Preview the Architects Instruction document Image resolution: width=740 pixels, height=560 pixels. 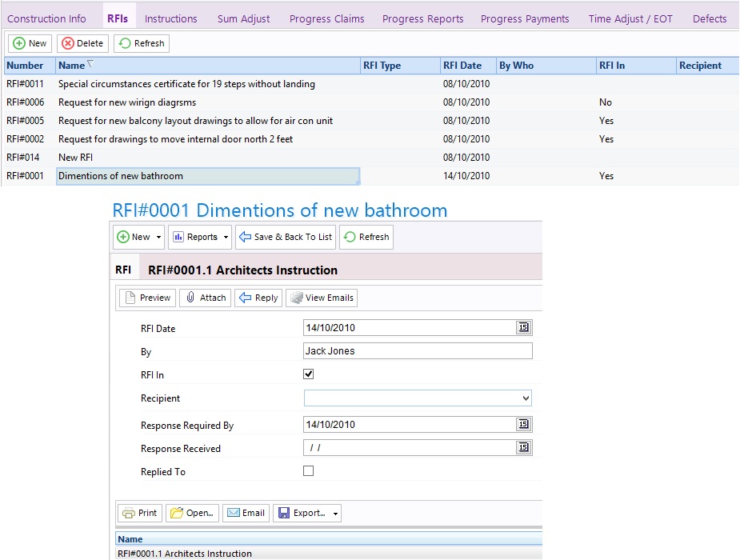(147, 298)
